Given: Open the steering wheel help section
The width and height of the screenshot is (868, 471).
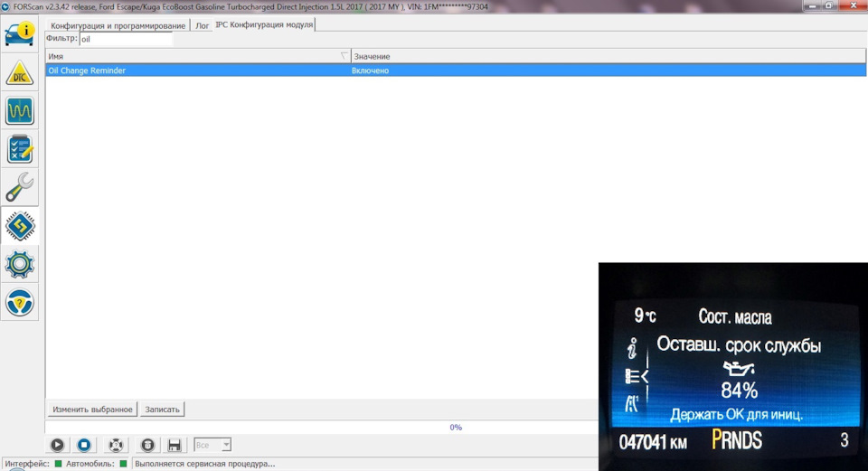Looking at the screenshot, I should click(x=19, y=302).
